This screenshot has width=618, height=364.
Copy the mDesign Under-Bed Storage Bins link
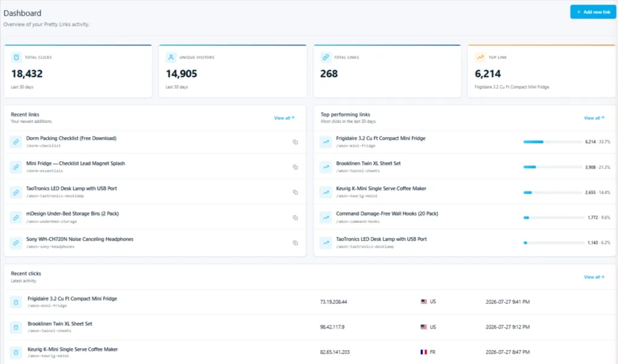coord(295,218)
